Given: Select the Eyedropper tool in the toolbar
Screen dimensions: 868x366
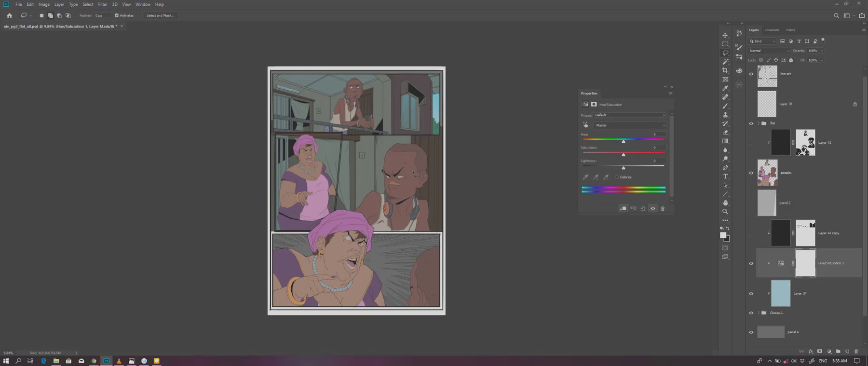Looking at the screenshot, I should (x=725, y=88).
